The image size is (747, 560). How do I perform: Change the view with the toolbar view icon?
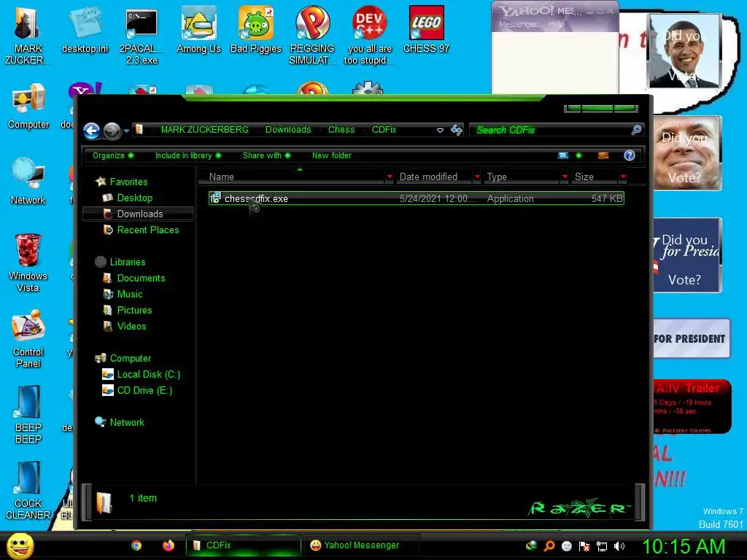tap(563, 156)
